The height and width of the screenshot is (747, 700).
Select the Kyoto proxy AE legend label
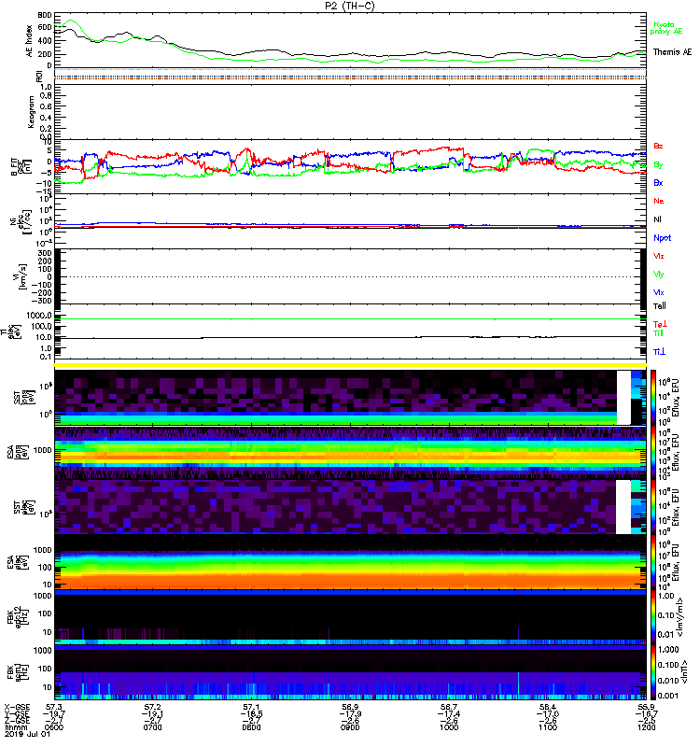point(666,28)
